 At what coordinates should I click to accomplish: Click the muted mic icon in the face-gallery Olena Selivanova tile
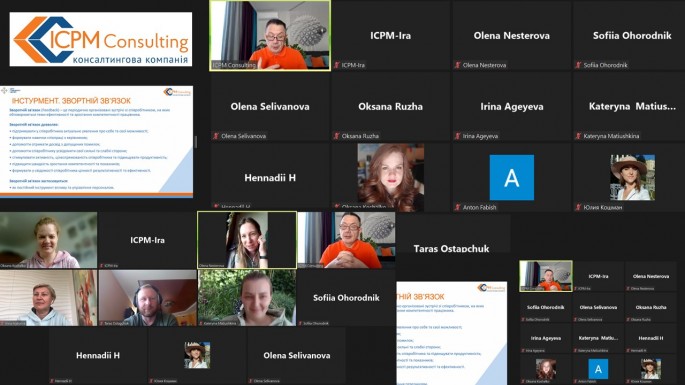251,381
